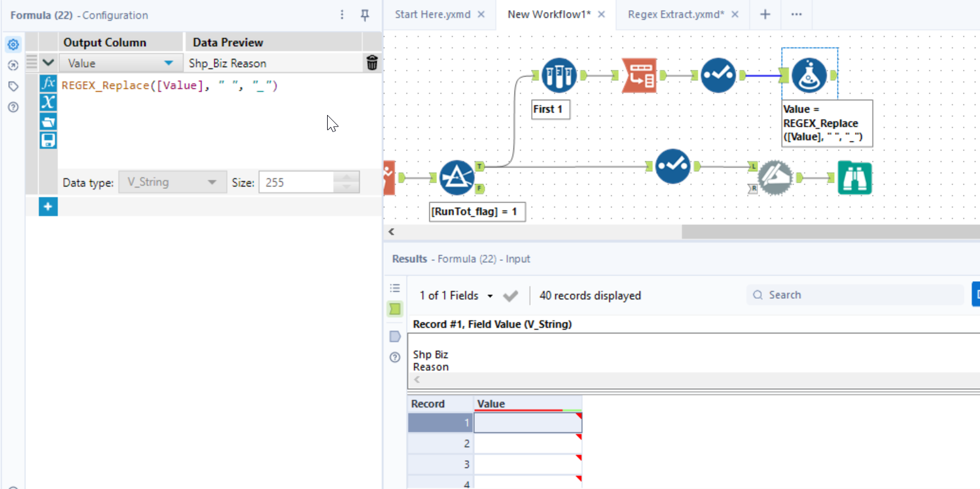Screen dimensions: 980x489
Task: Select the Browse tool binoculars icon
Action: (854, 178)
